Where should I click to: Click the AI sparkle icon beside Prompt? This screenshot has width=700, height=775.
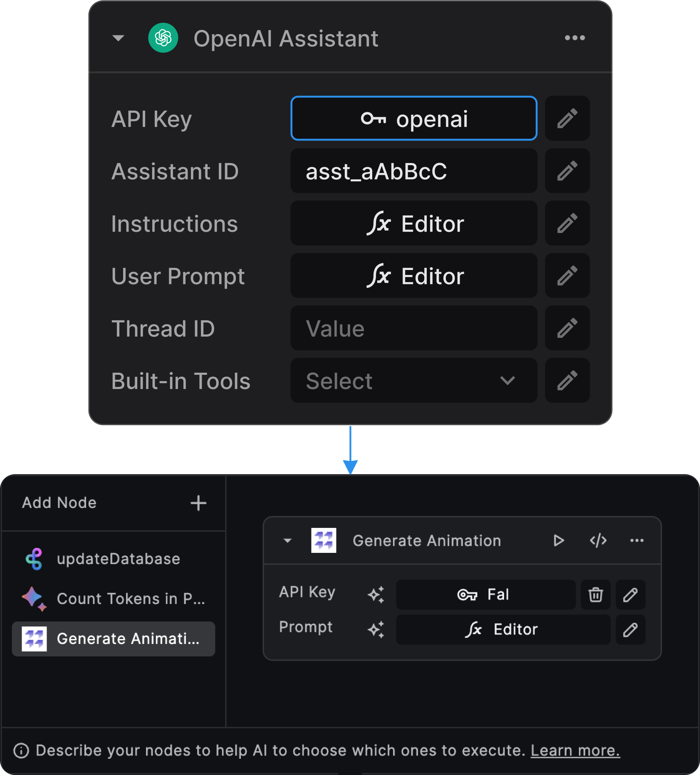[376, 629]
